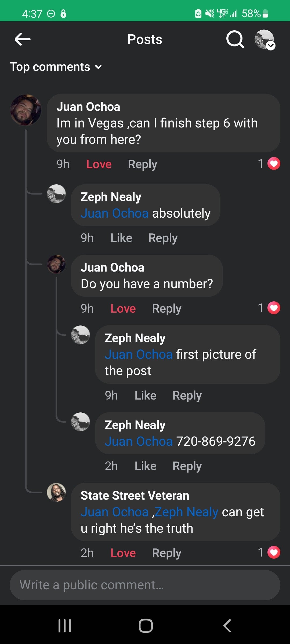This screenshot has height=644, width=290.
Task: Reply to Zeph Nealy's phone number comment
Action: (187, 466)
